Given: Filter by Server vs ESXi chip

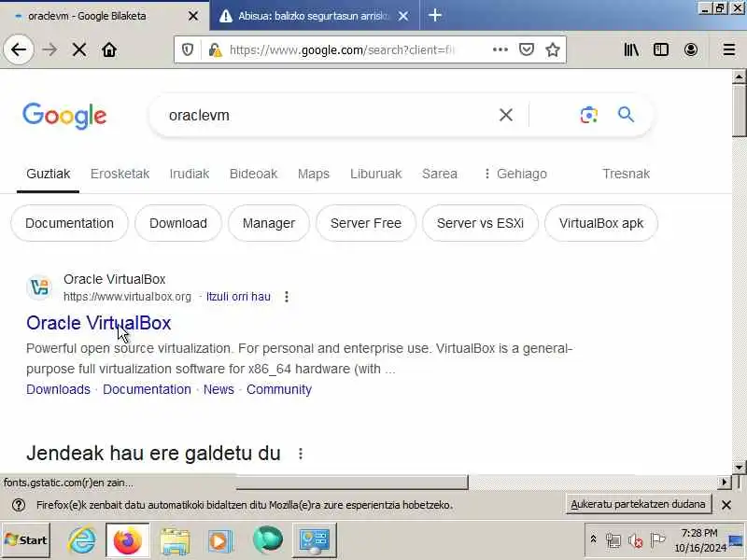Looking at the screenshot, I should [480, 223].
